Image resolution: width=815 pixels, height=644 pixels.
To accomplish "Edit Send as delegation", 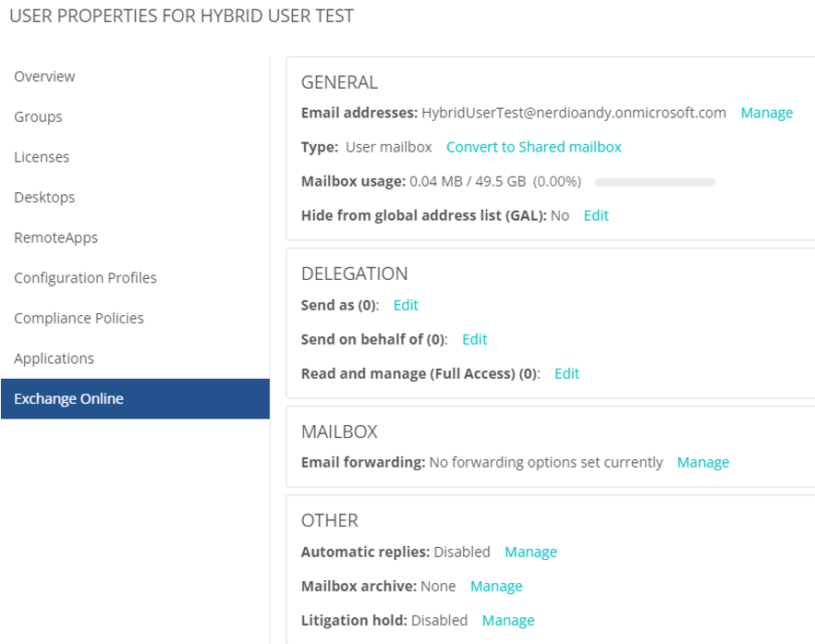I will (406, 305).
